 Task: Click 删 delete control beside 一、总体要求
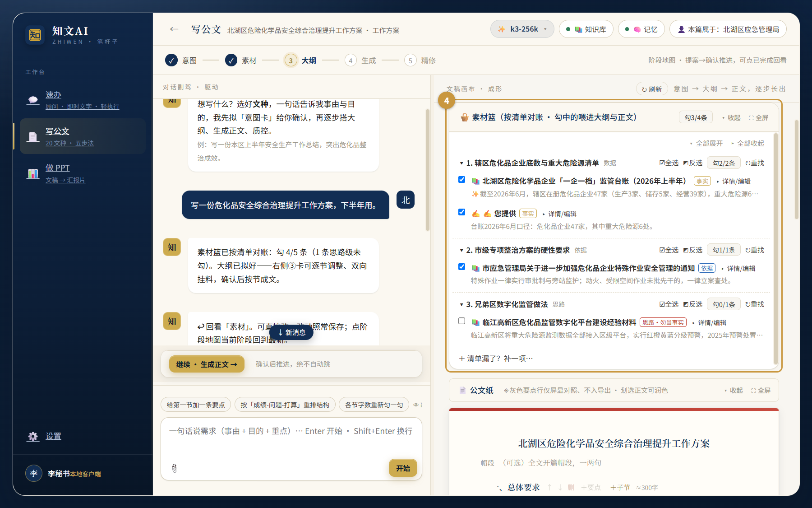(571, 487)
